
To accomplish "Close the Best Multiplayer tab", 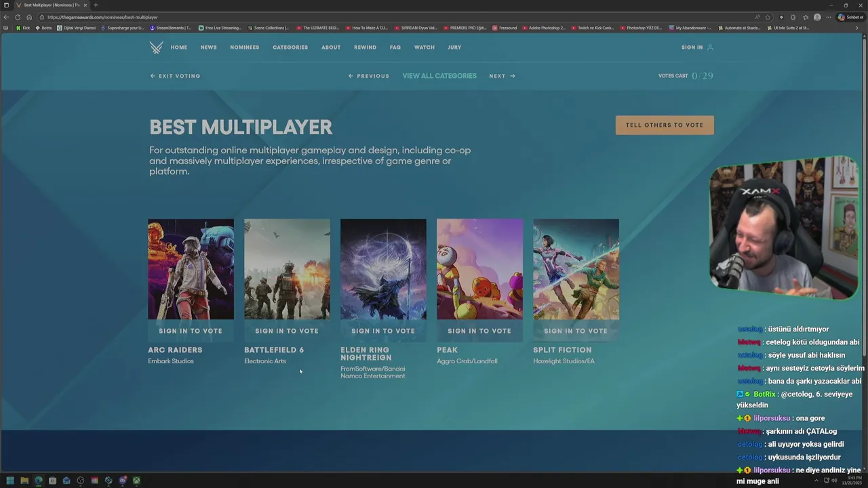I will click(x=85, y=5).
